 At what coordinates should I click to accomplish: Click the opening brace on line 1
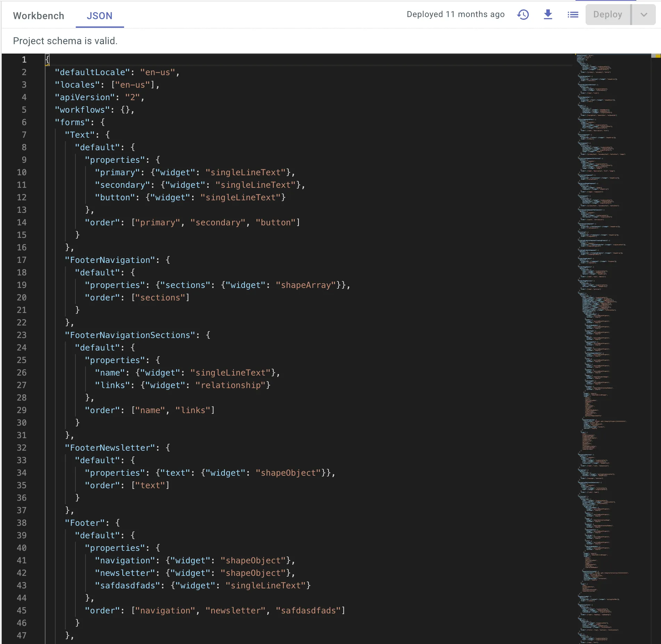pos(48,60)
